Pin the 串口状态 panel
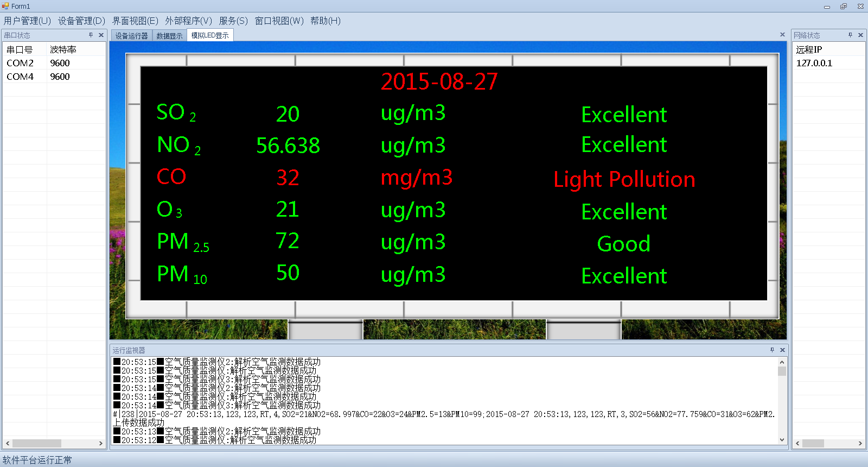The width and height of the screenshot is (868, 467). (x=91, y=35)
